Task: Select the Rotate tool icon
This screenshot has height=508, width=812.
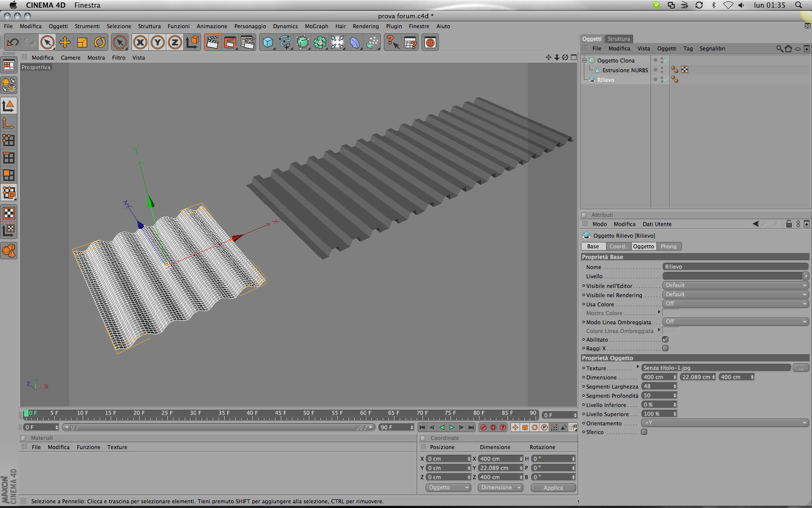Action: click(x=100, y=43)
